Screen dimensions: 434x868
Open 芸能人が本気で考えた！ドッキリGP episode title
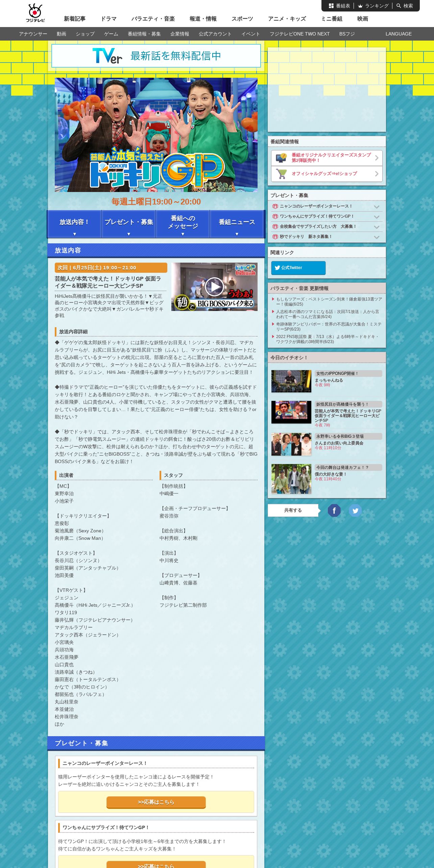coord(108,282)
